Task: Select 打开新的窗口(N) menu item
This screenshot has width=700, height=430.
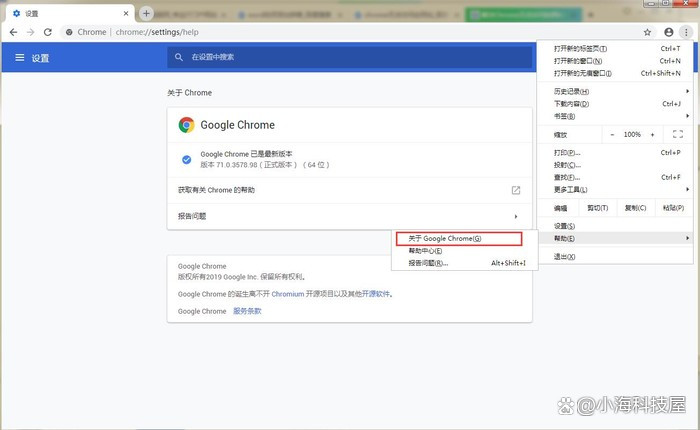Action: 616,61
